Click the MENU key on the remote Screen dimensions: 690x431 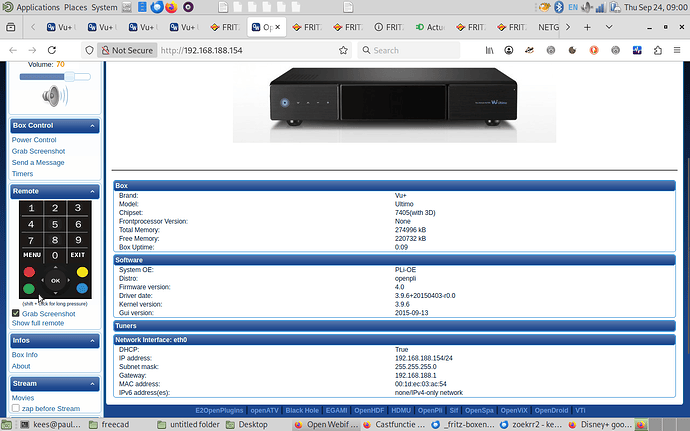[32, 255]
